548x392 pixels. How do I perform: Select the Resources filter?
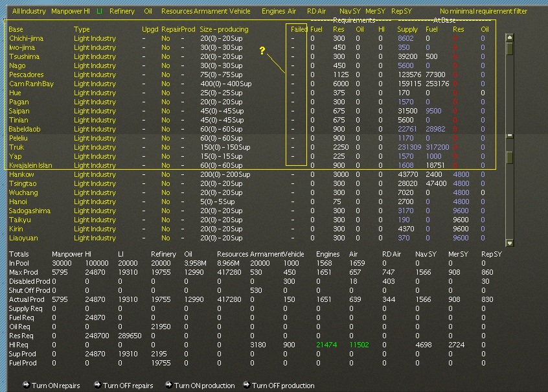[177, 11]
